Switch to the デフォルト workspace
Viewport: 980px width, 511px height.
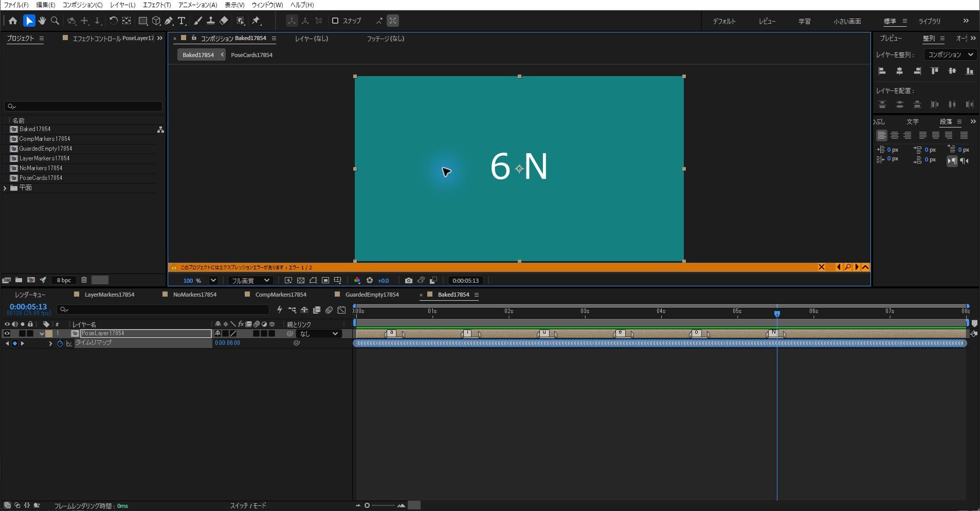[724, 21]
